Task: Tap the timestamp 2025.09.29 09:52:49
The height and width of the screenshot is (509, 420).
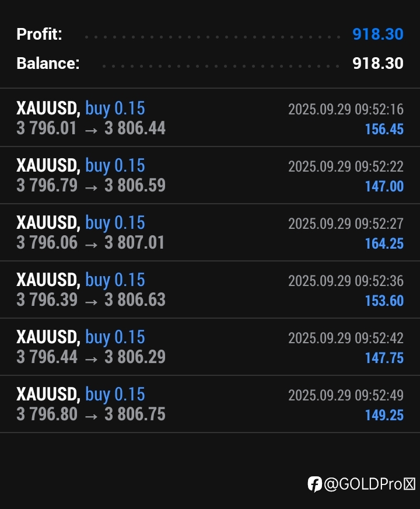Action: 345,395
